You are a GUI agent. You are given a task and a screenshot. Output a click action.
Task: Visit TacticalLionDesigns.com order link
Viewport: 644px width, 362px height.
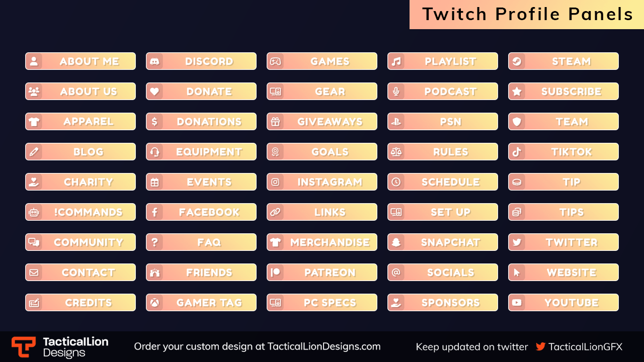(x=324, y=346)
